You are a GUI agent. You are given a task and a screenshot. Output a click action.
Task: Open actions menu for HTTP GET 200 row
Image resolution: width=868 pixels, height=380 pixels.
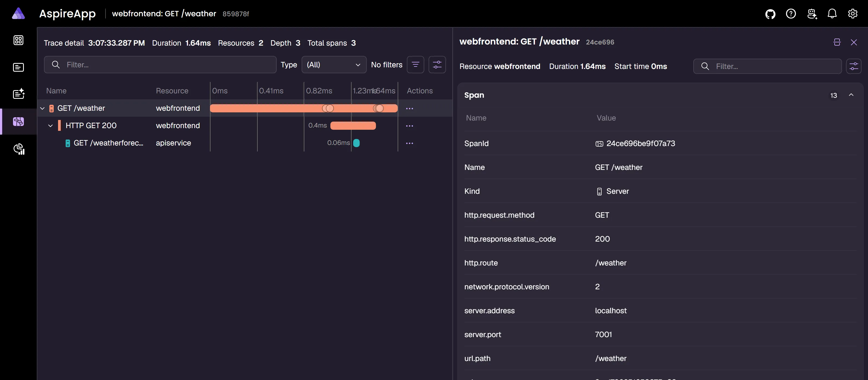[409, 126]
